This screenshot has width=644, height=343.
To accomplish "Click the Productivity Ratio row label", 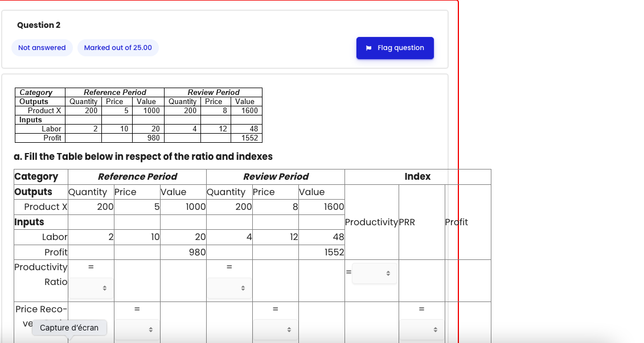I will (x=41, y=275).
